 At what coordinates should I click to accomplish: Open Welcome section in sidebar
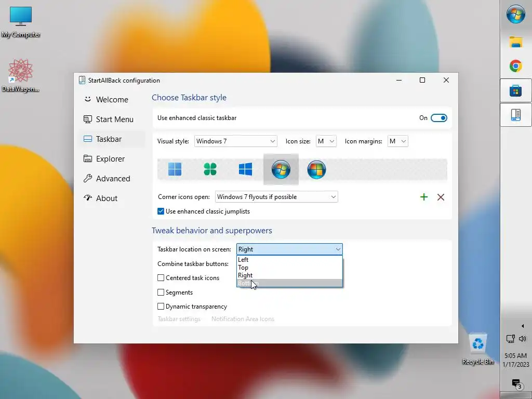pyautogui.click(x=112, y=99)
